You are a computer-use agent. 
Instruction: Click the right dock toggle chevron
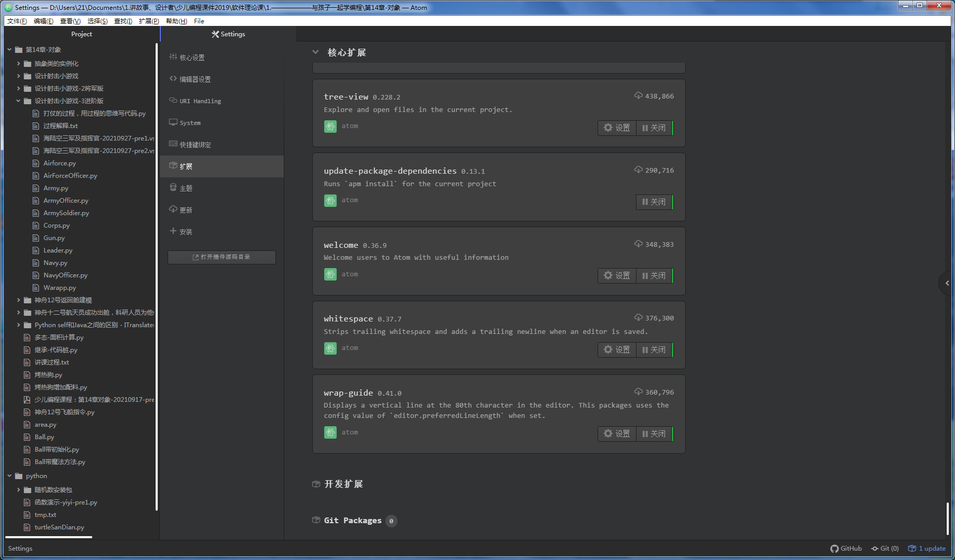pos(947,283)
